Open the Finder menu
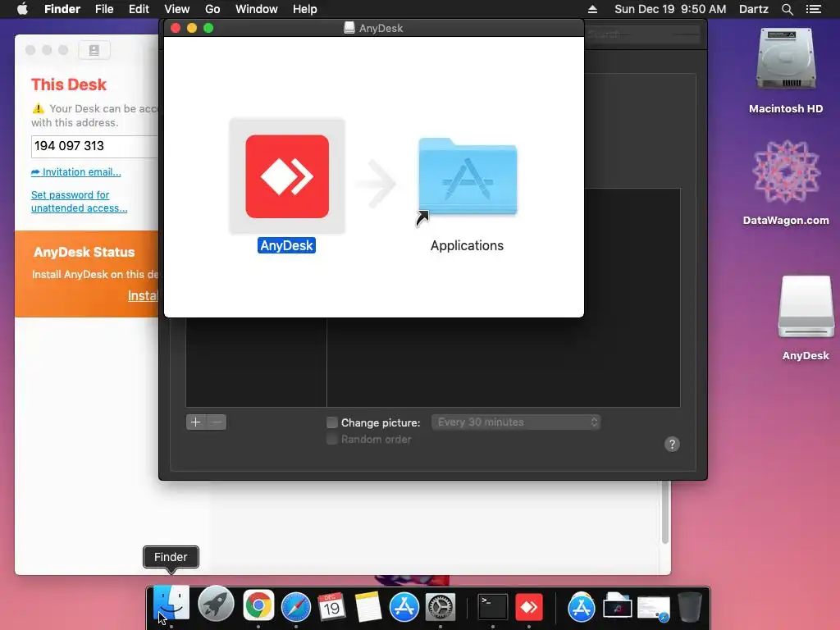Image resolution: width=840 pixels, height=630 pixels. click(62, 9)
